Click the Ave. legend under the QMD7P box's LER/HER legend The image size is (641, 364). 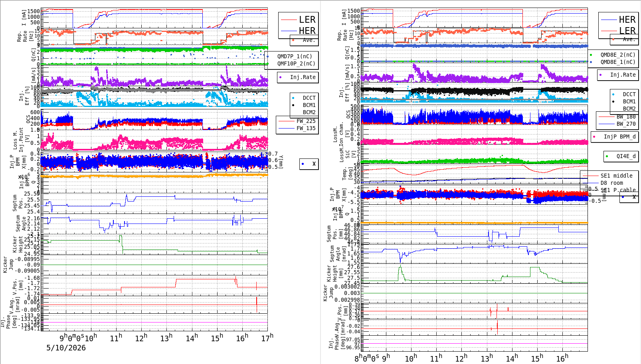point(309,40)
